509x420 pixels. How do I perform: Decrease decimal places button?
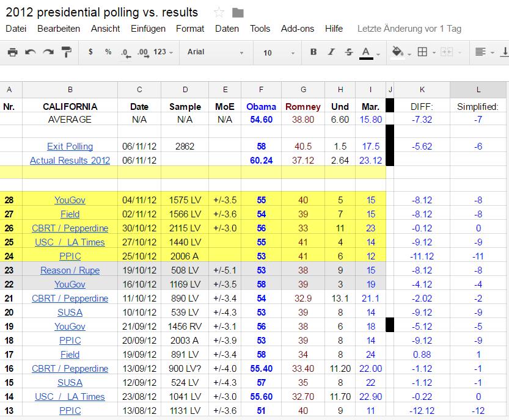point(126,53)
